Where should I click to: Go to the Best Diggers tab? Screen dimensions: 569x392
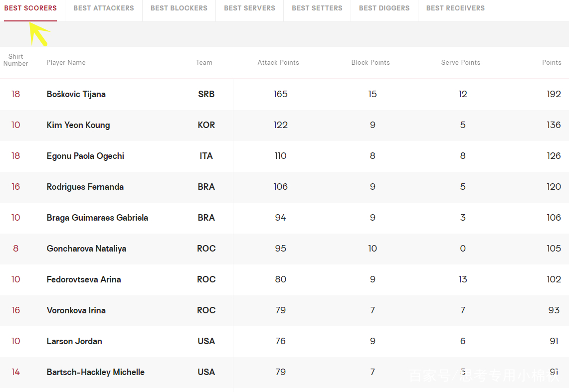tap(384, 8)
